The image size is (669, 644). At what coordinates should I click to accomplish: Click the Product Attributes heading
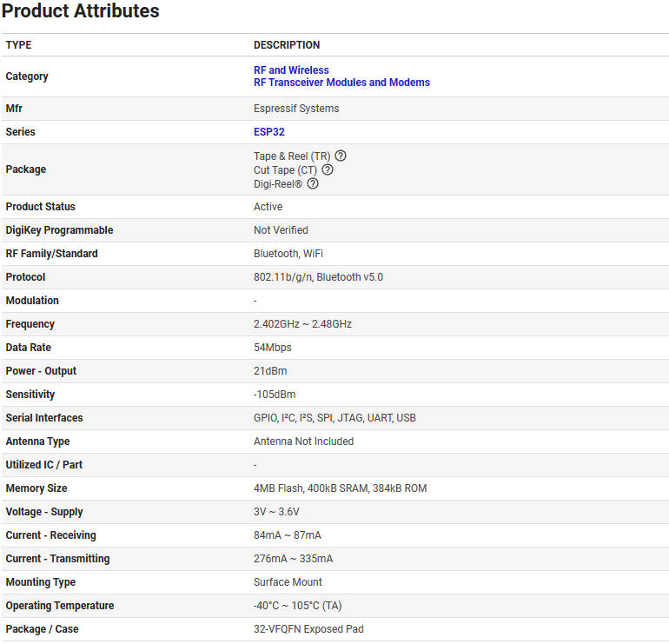point(81,11)
